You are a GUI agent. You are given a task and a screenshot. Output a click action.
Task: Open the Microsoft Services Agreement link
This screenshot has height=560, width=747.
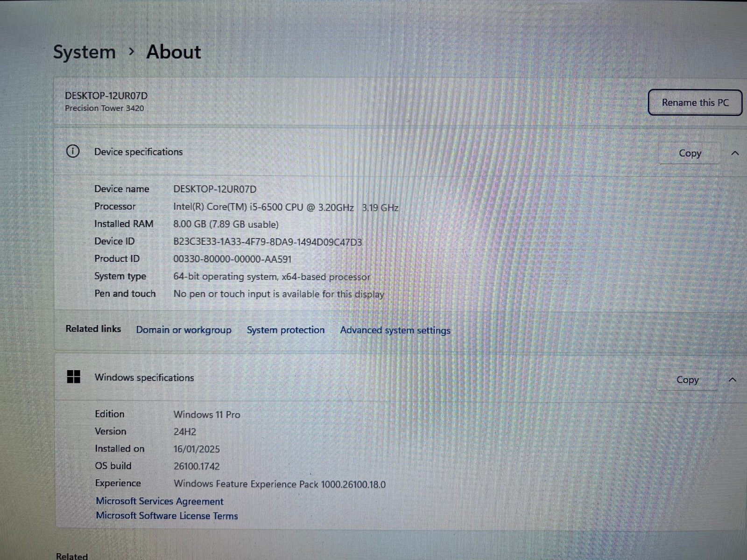pyautogui.click(x=160, y=501)
